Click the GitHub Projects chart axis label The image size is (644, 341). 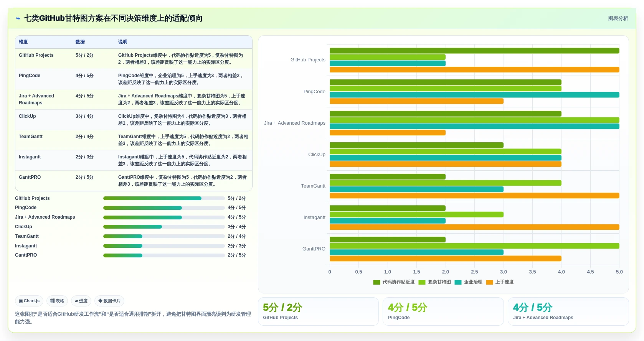(x=308, y=60)
